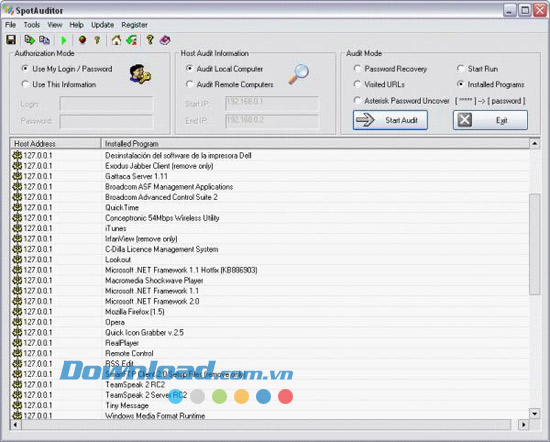Viewport: 550px width, 442px height.
Task: Click the Installed Program column header
Action: point(315,143)
